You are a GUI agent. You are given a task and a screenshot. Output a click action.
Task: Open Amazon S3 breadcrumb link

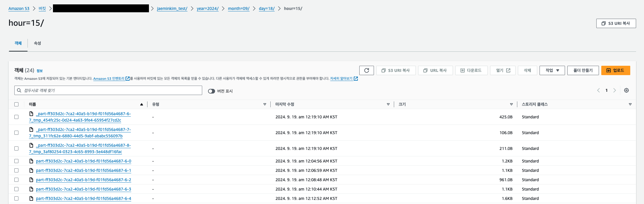[19, 8]
